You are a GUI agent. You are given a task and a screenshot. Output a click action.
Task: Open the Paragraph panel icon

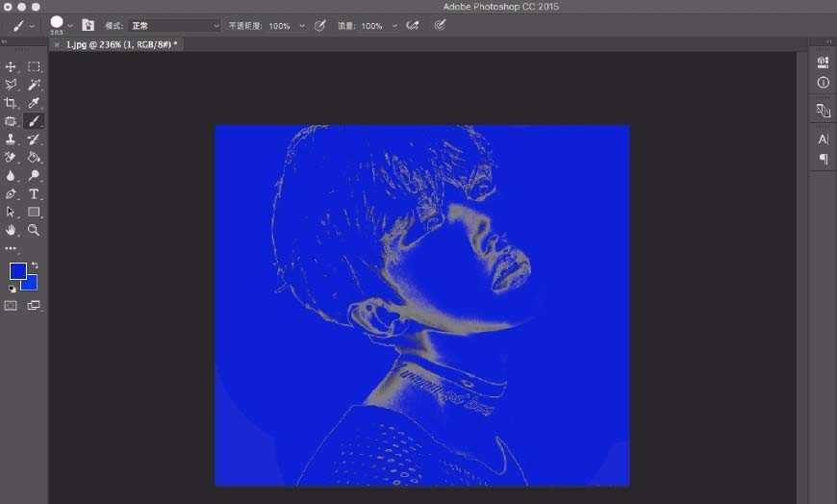[x=823, y=159]
